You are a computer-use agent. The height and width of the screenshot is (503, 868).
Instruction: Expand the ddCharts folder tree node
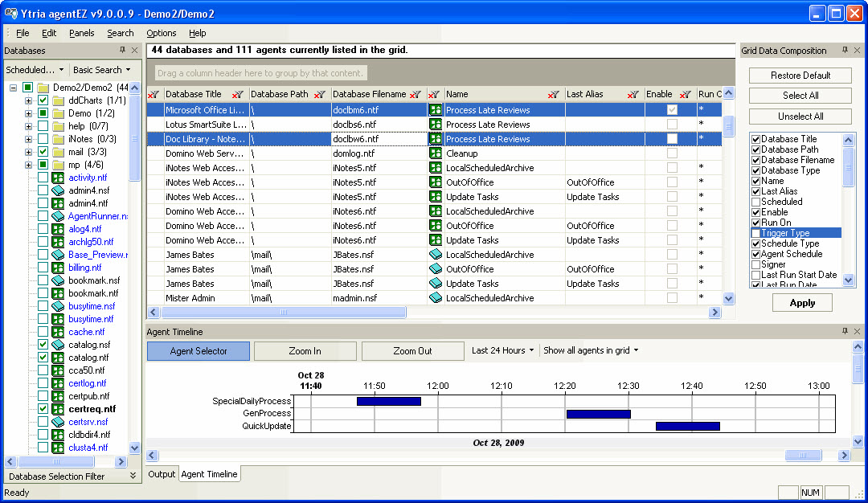tap(28, 100)
